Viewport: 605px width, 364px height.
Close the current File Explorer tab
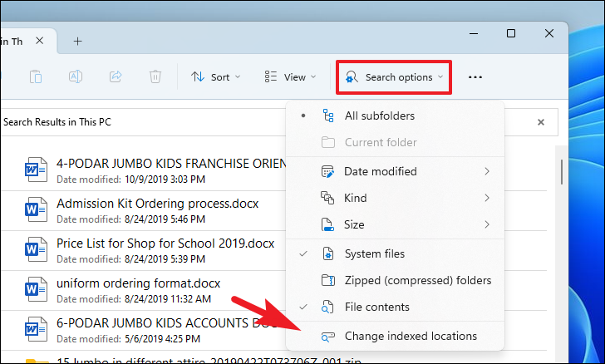pyautogui.click(x=39, y=41)
